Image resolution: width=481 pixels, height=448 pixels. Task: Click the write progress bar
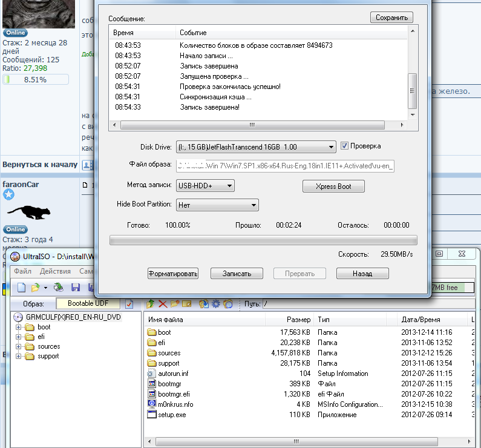click(264, 240)
